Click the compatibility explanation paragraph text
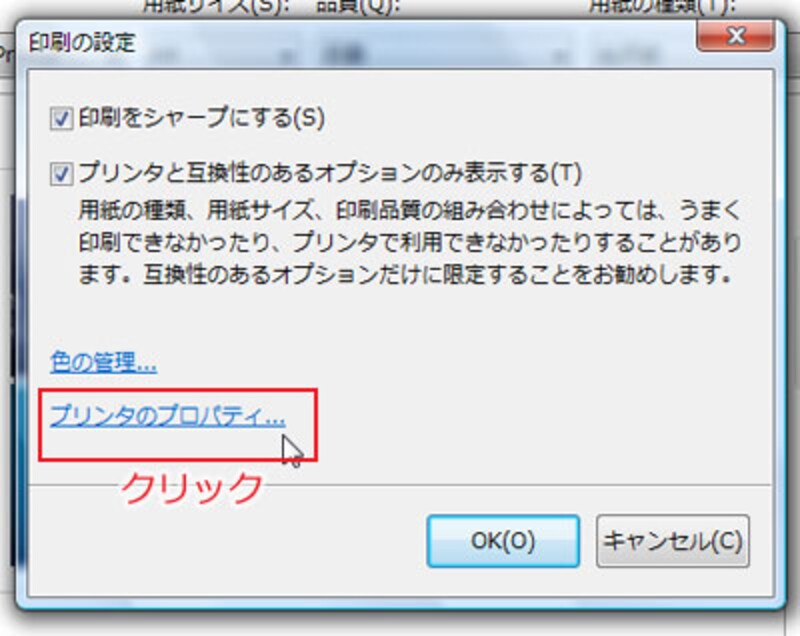 tap(410, 242)
